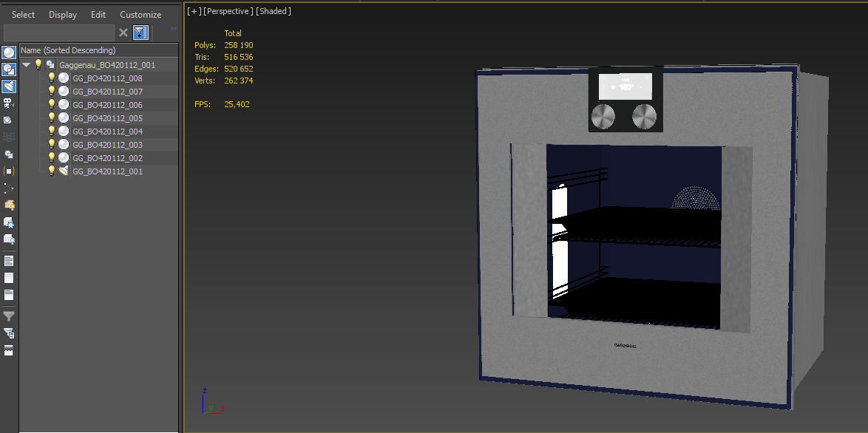868x433 pixels.
Task: Select the GG_BO420112_008 object
Action: click(107, 78)
